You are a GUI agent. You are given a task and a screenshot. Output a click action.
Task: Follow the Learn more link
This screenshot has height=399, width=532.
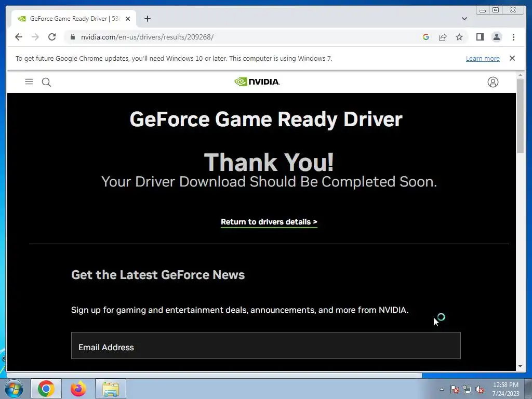(x=483, y=58)
